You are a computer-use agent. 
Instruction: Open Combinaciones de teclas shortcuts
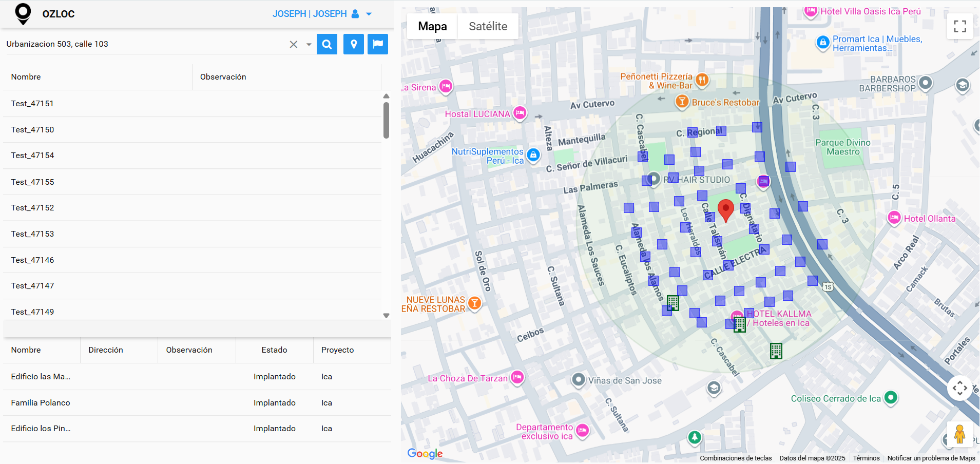click(736, 458)
